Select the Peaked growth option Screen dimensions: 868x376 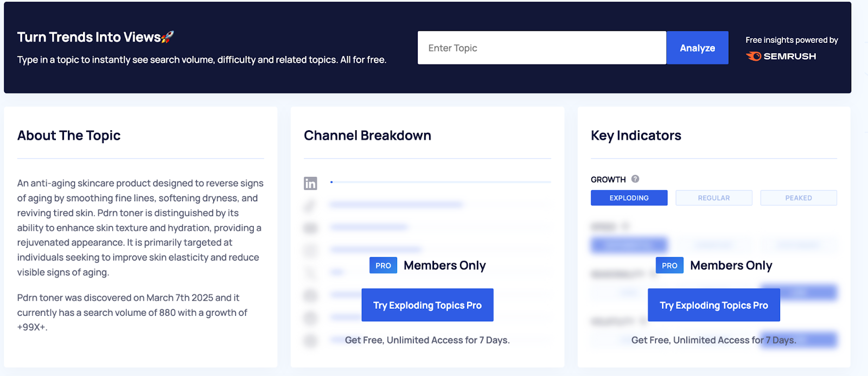click(x=798, y=198)
